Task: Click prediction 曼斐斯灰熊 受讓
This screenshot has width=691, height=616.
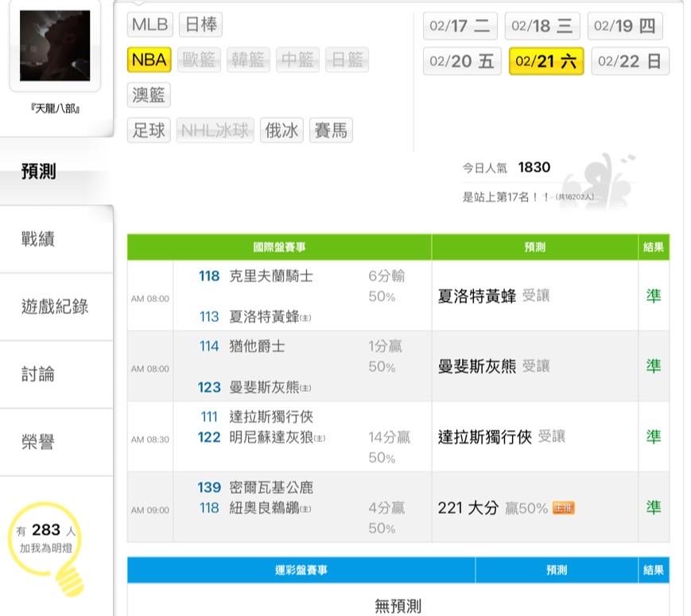Action: click(x=494, y=366)
